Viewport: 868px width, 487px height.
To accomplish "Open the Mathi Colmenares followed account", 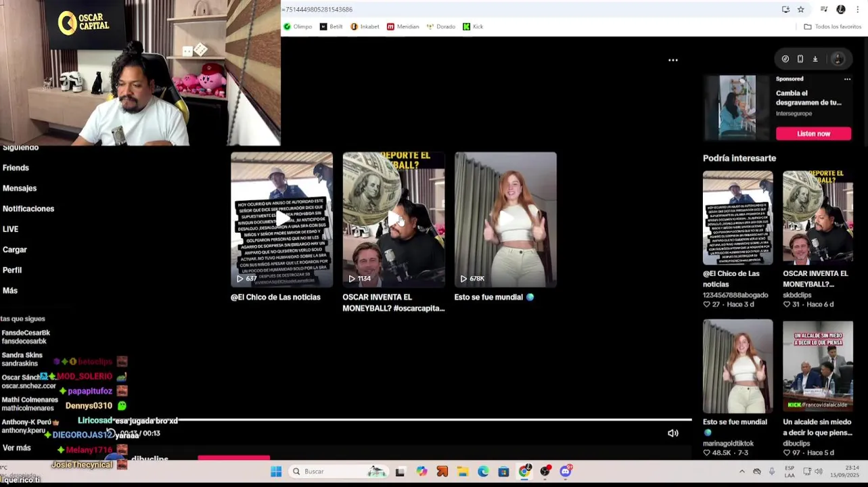I will point(30,404).
